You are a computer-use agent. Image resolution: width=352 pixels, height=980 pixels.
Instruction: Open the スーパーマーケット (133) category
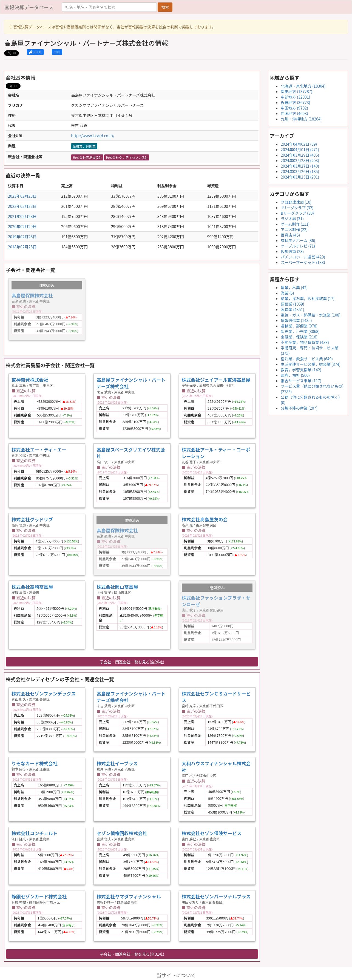[303, 263]
